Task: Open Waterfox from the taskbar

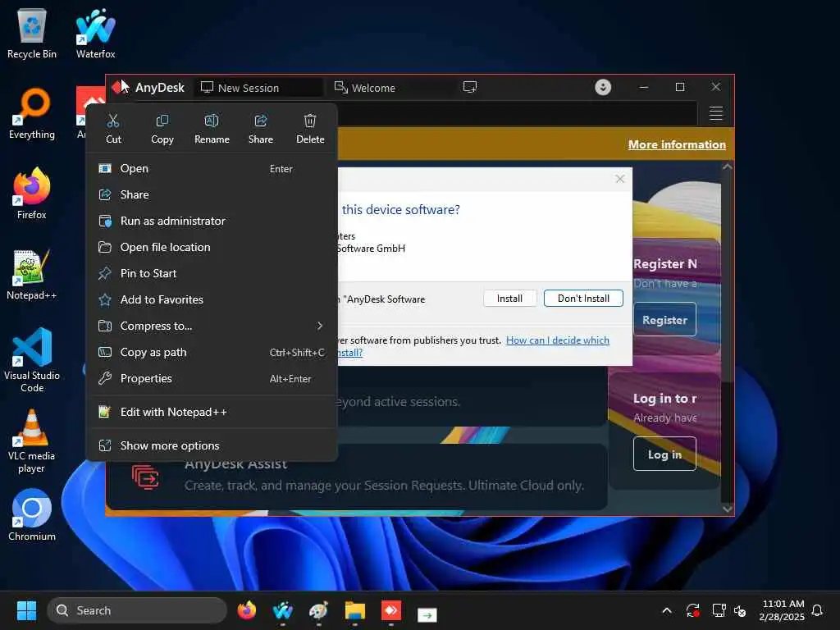Action: [x=282, y=610]
